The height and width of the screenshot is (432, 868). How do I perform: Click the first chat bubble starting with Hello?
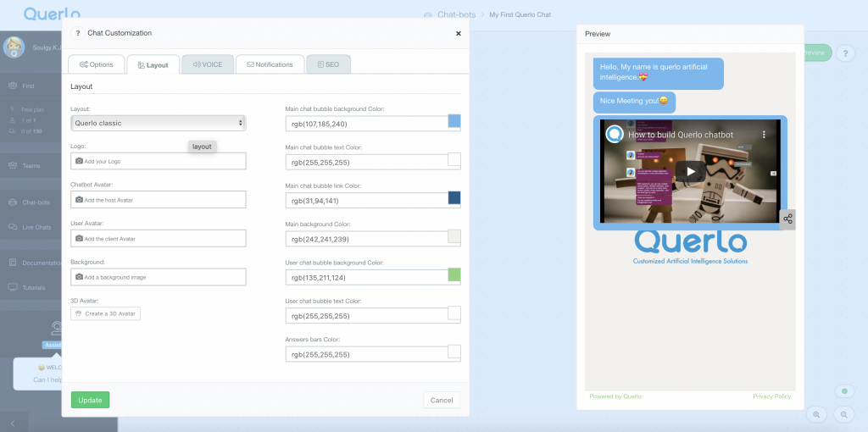coord(658,73)
